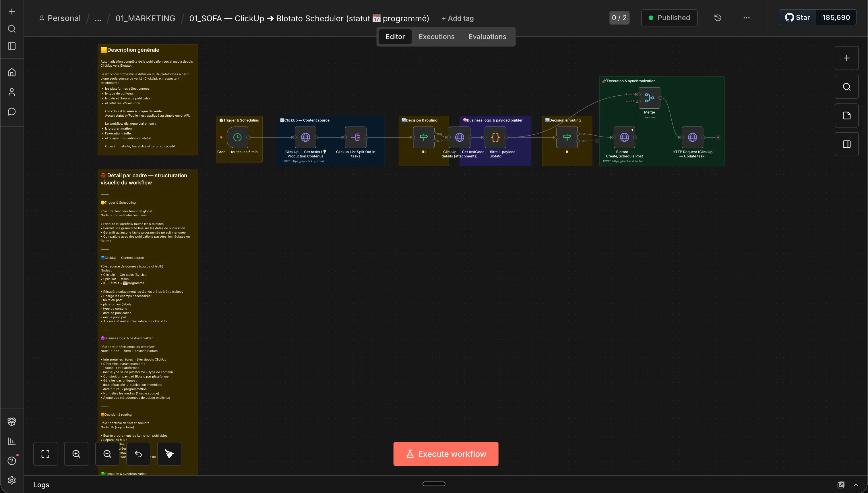Image resolution: width=868 pixels, height=493 pixels.
Task: Select the HTTP Request (ClickUp — Update task) node
Action: 692,137
